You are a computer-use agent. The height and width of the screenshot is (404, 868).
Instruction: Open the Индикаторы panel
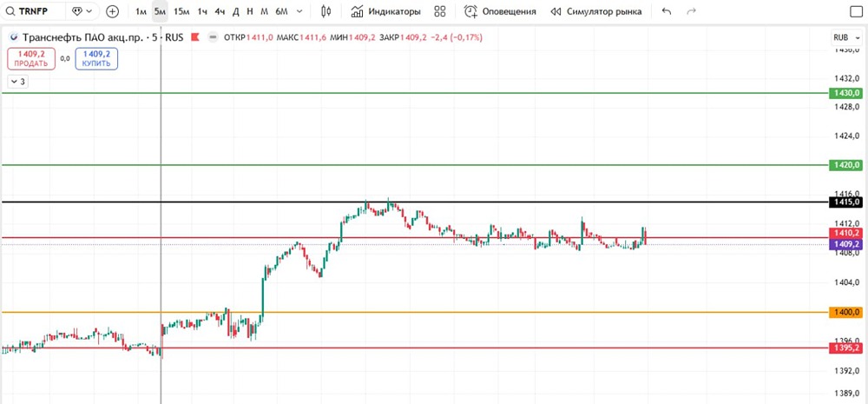pos(386,11)
